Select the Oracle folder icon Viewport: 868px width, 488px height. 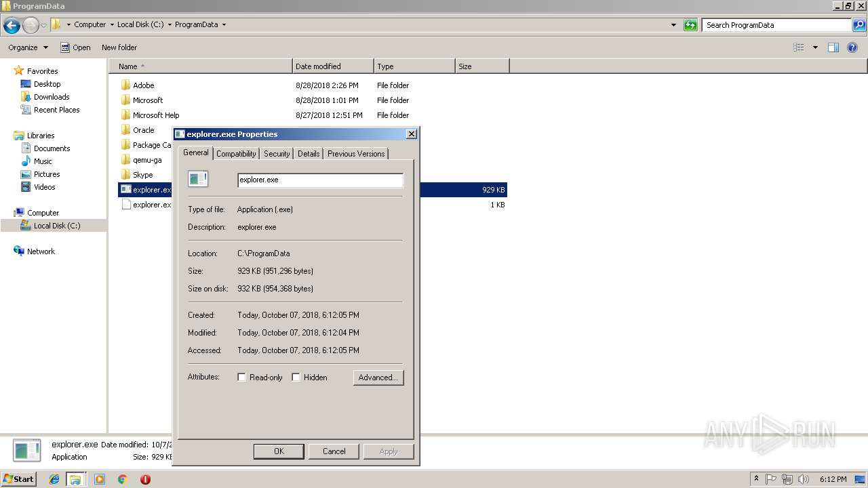click(125, 130)
